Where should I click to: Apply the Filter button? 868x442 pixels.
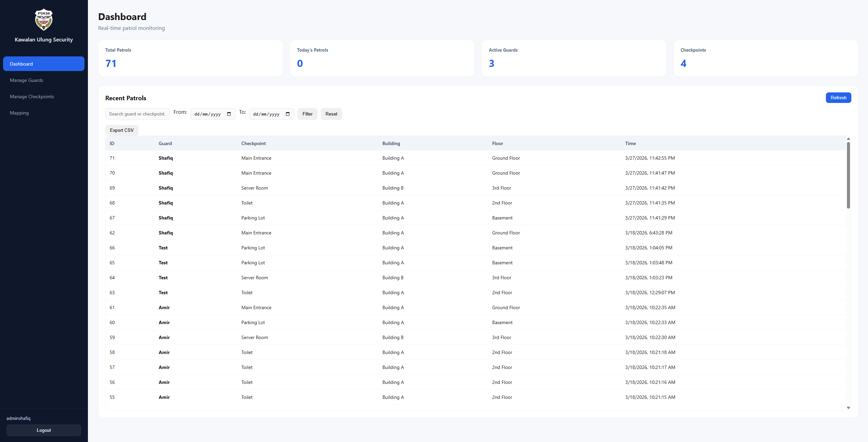coord(307,114)
